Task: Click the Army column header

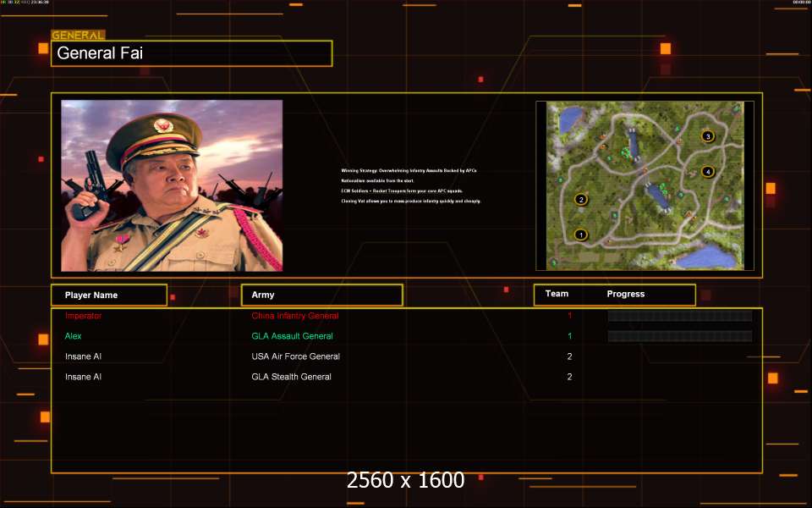Action: [322, 295]
